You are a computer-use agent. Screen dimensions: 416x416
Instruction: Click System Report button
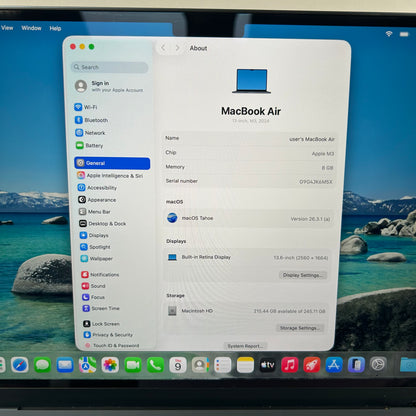pos(245,346)
